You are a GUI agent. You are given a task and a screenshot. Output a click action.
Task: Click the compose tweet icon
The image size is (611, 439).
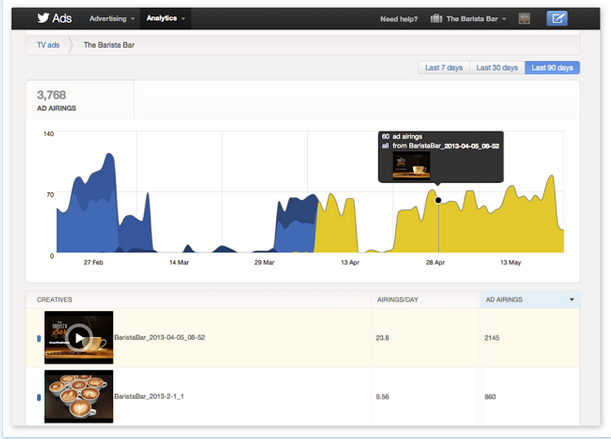[557, 18]
